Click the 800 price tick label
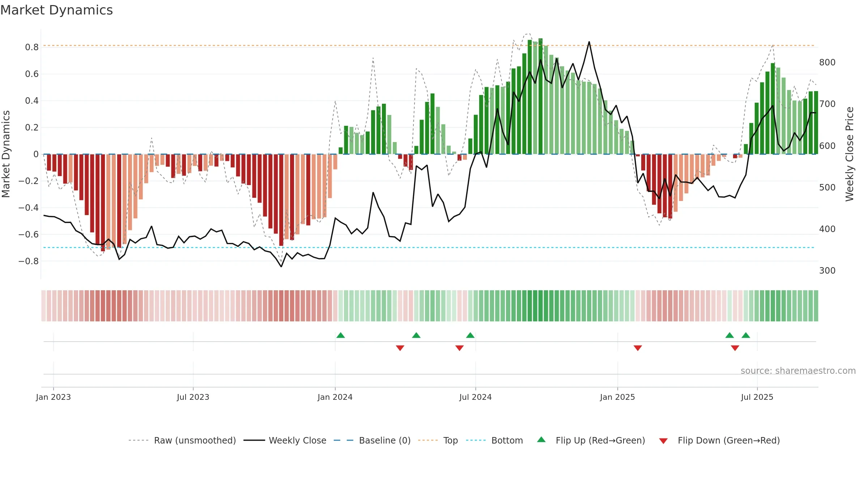 coord(827,63)
